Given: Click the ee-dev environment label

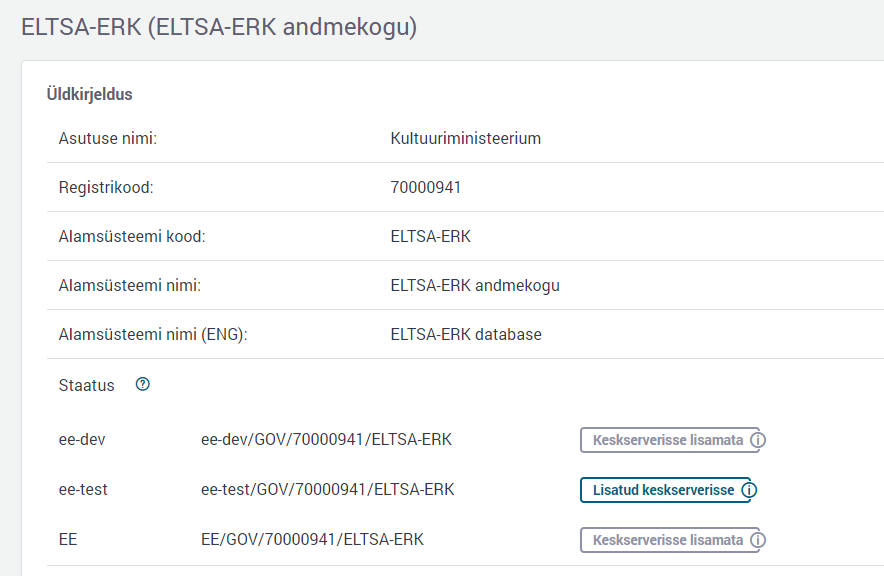Looking at the screenshot, I should pyautogui.click(x=82, y=440).
